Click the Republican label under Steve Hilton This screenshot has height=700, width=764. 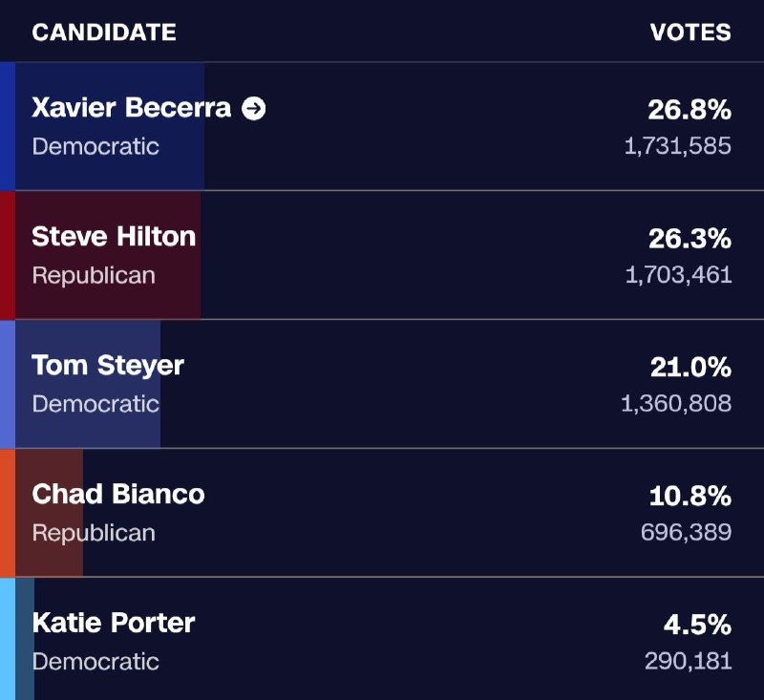94,275
